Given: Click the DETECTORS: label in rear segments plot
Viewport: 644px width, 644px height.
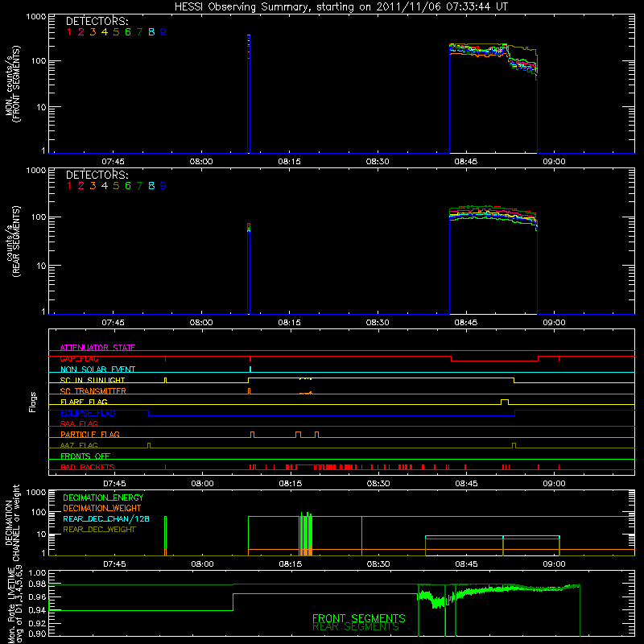Looking at the screenshot, I should pos(97,175).
